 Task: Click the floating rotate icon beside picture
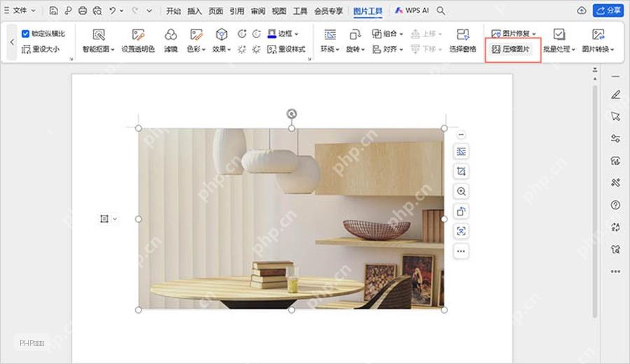coord(461,211)
